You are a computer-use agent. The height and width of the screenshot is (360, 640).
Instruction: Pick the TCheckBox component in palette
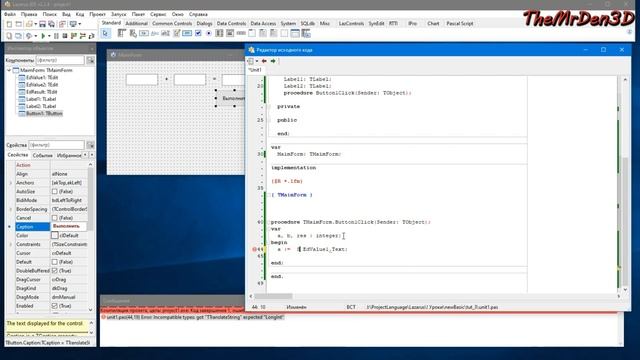[198, 33]
